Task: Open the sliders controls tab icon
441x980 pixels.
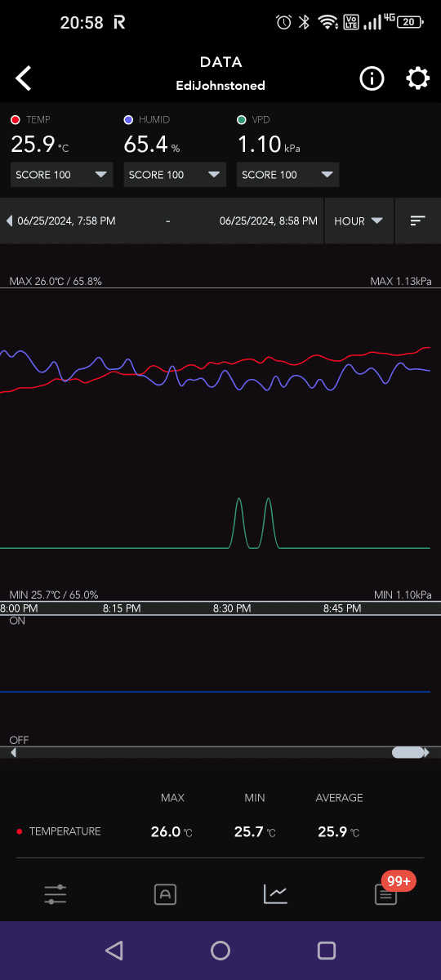Action: [56, 894]
